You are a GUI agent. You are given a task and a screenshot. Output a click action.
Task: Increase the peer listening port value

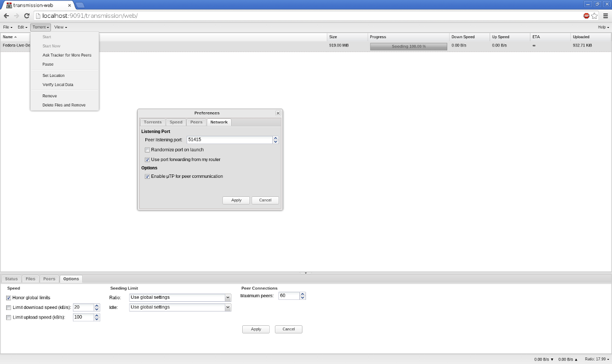(x=275, y=138)
